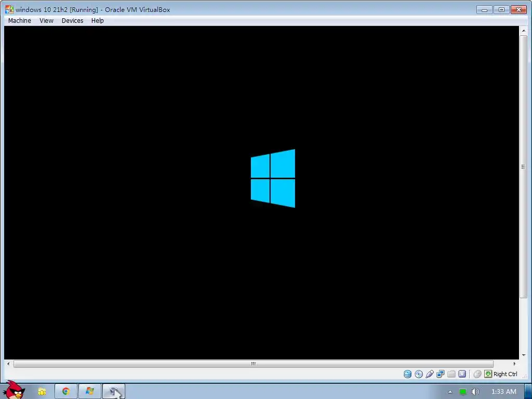Viewport: 532px width, 399px height.
Task: Click the mouse integration indicator icon
Action: (477, 374)
